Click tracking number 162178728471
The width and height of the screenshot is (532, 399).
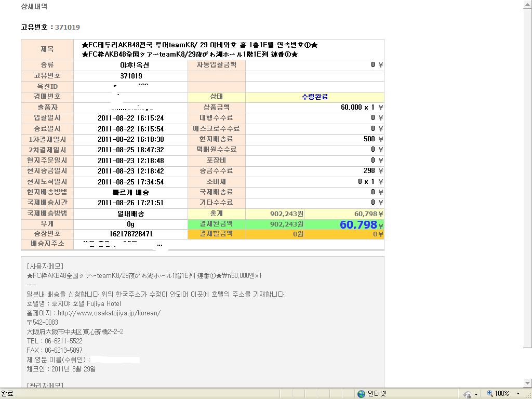[x=131, y=234]
